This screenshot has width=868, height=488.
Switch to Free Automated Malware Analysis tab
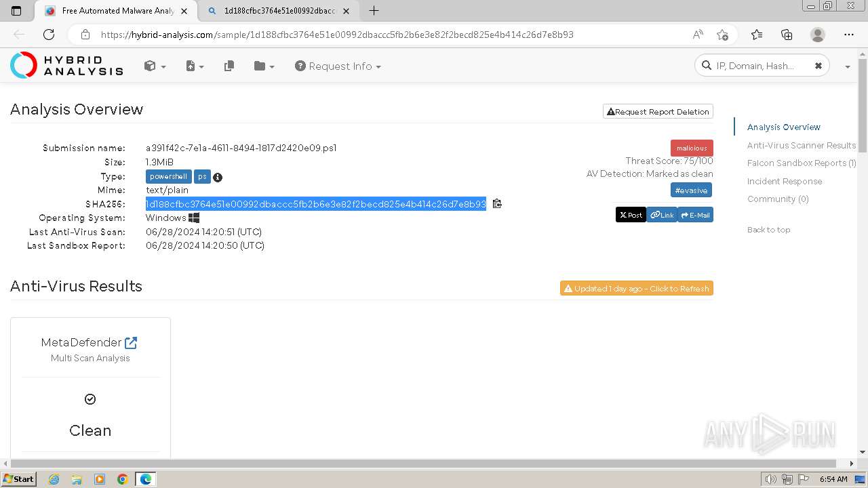[115, 11]
